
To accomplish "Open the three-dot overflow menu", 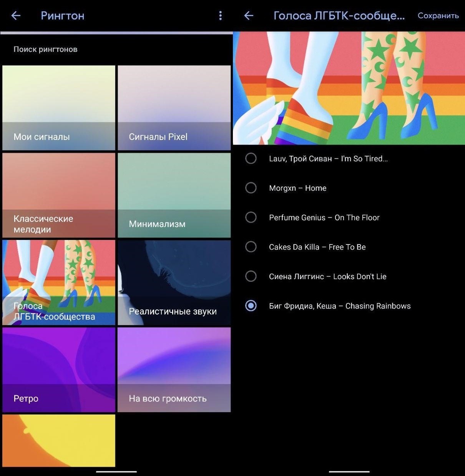I will tap(220, 16).
